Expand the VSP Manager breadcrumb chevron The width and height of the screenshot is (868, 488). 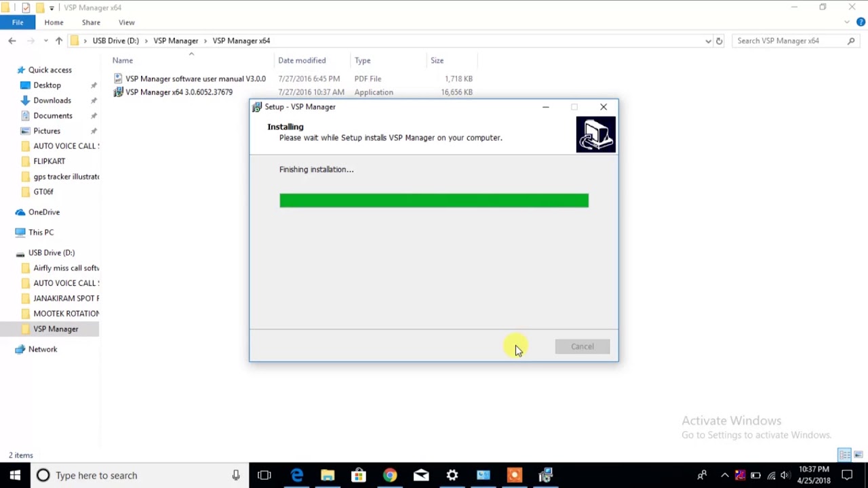[x=205, y=41]
